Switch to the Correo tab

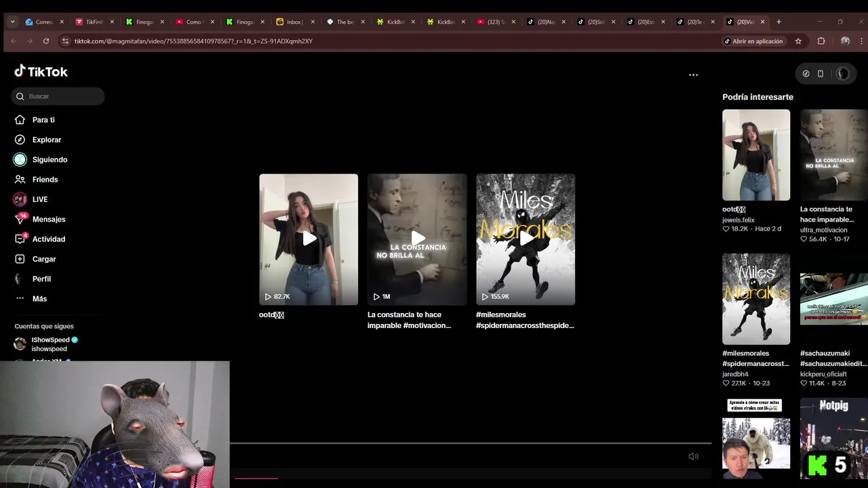[44, 22]
